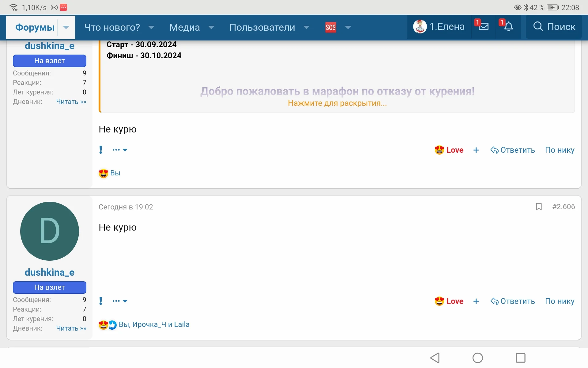588x368 pixels.
Task: Open notifications via the bell icon
Action: 508,27
